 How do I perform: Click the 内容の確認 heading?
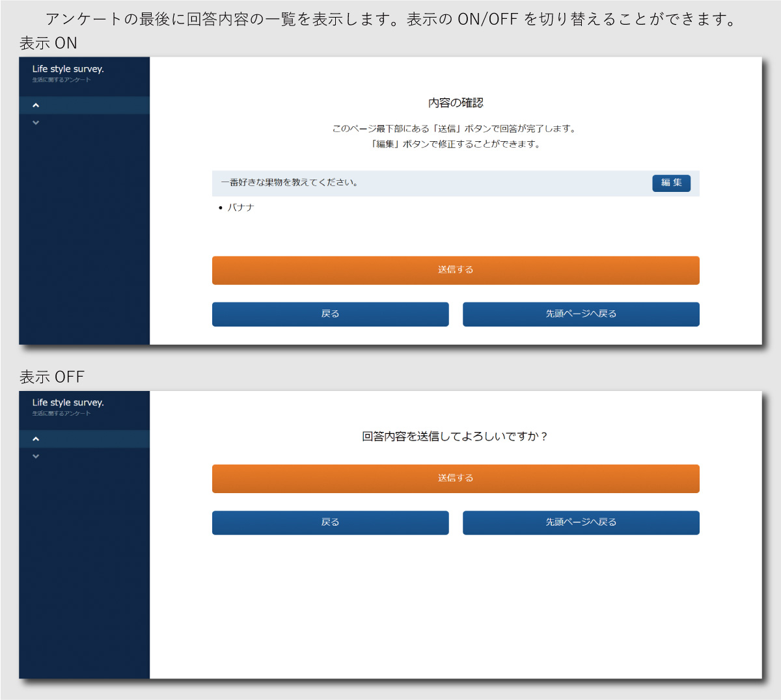pos(456,103)
